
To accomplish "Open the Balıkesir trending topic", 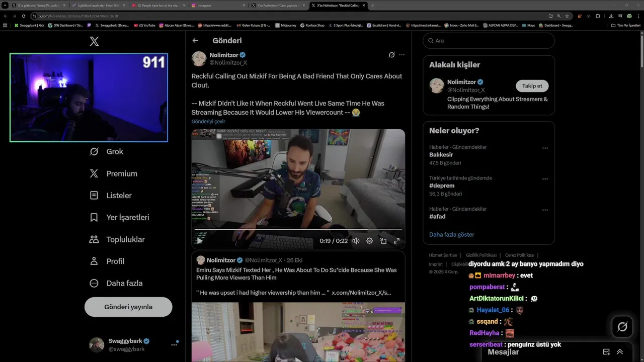I will point(441,155).
